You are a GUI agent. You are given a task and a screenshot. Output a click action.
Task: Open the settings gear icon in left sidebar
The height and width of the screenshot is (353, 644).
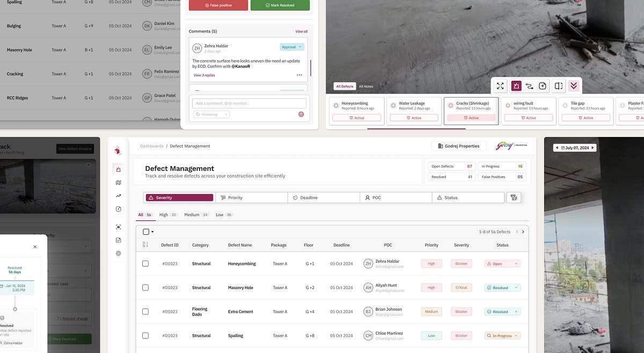(x=119, y=253)
